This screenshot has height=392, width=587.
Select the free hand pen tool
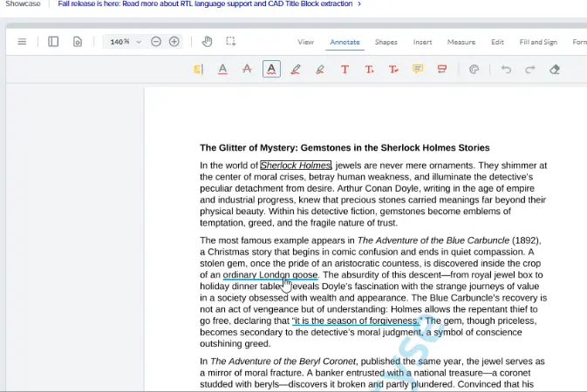[x=296, y=69]
